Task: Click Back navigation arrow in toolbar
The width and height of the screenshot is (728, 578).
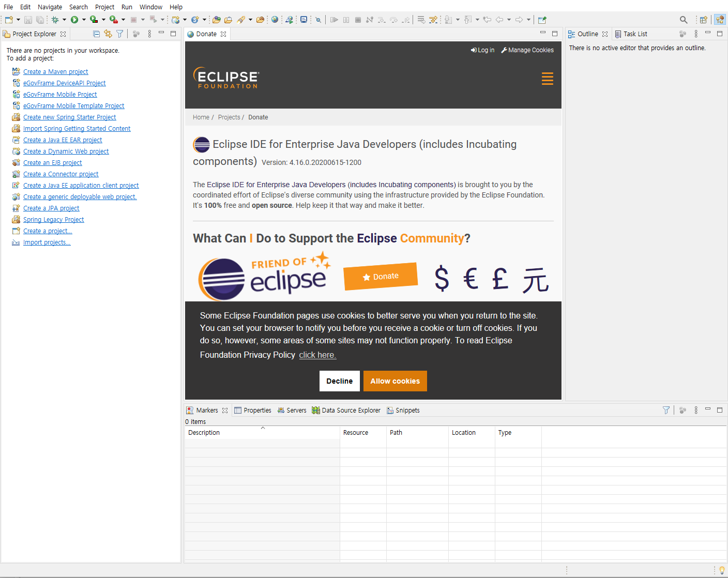Action: click(x=499, y=20)
